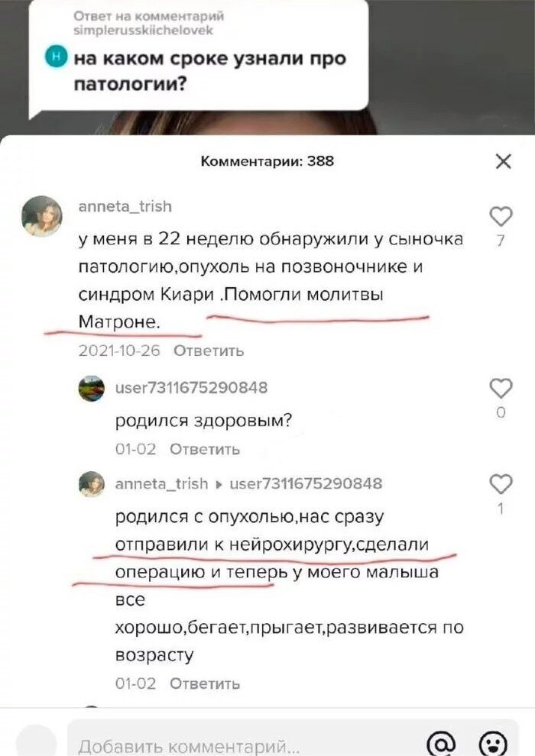This screenshot has width=535, height=756.
Task: Open the anneta_trish username on the top comment
Action: pos(125,207)
